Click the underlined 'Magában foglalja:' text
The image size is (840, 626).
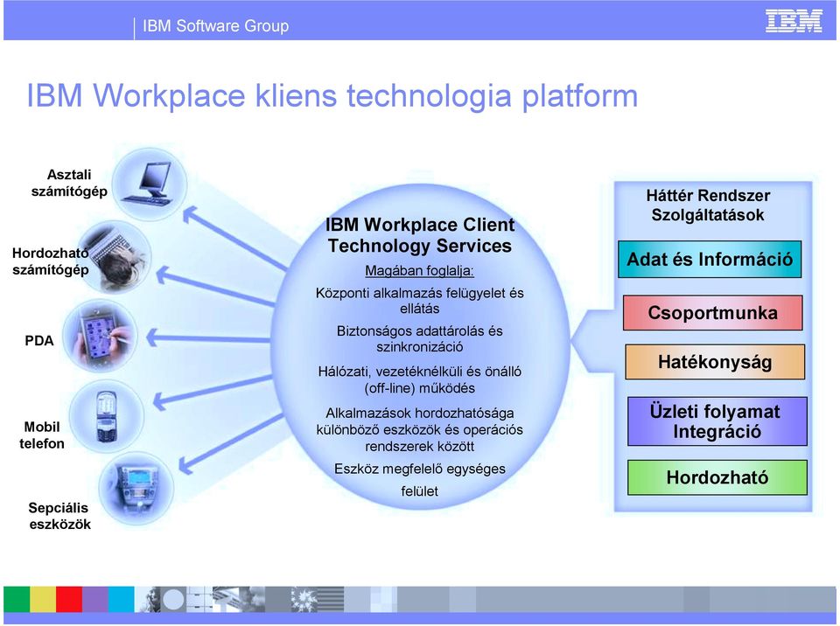click(419, 270)
